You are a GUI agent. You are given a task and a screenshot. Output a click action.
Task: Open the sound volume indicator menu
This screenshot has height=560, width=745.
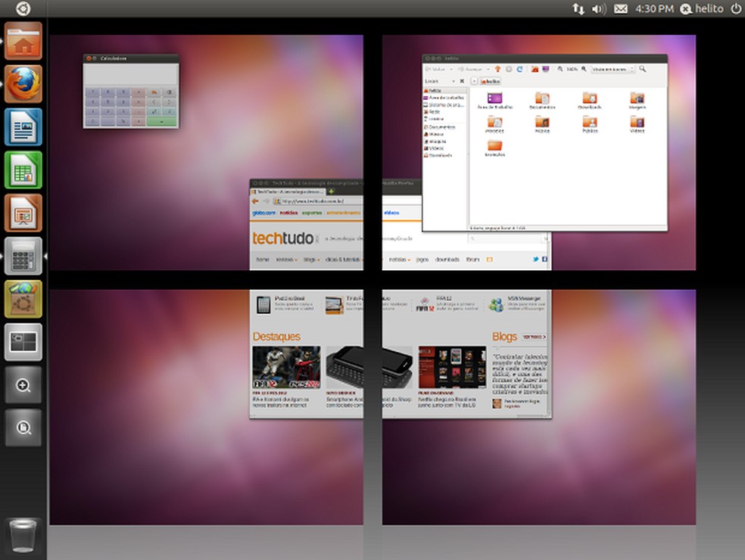[599, 9]
